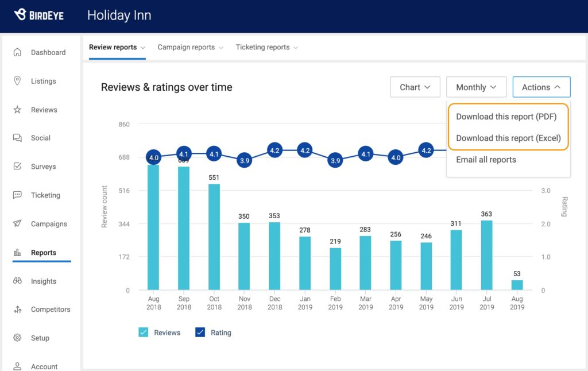Open Setup in sidebar
This screenshot has width=588, height=371.
tap(40, 338)
